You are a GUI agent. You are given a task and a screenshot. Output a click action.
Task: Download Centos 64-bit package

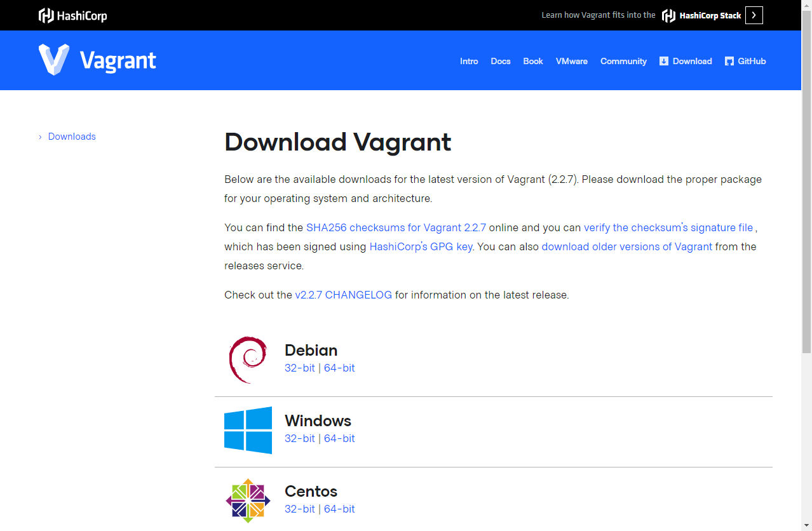339,509
